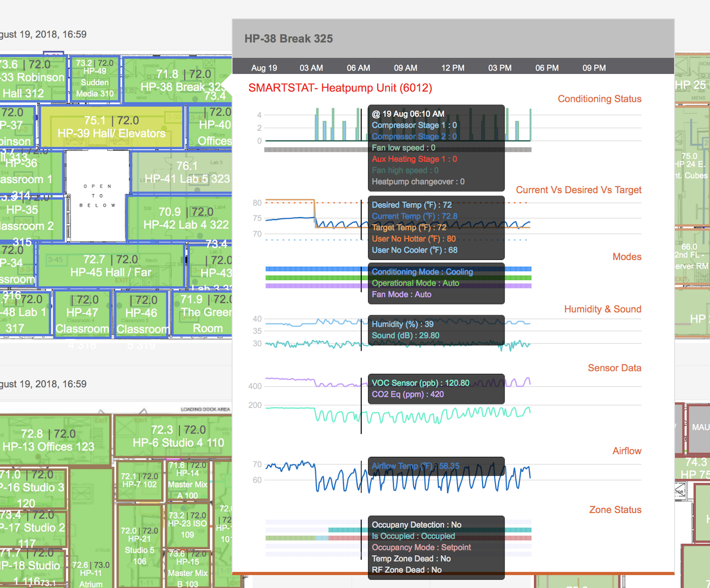Click the SMARTSTAT Heatpump Unit (6012) heading
This screenshot has height=588, width=710.
click(x=340, y=88)
